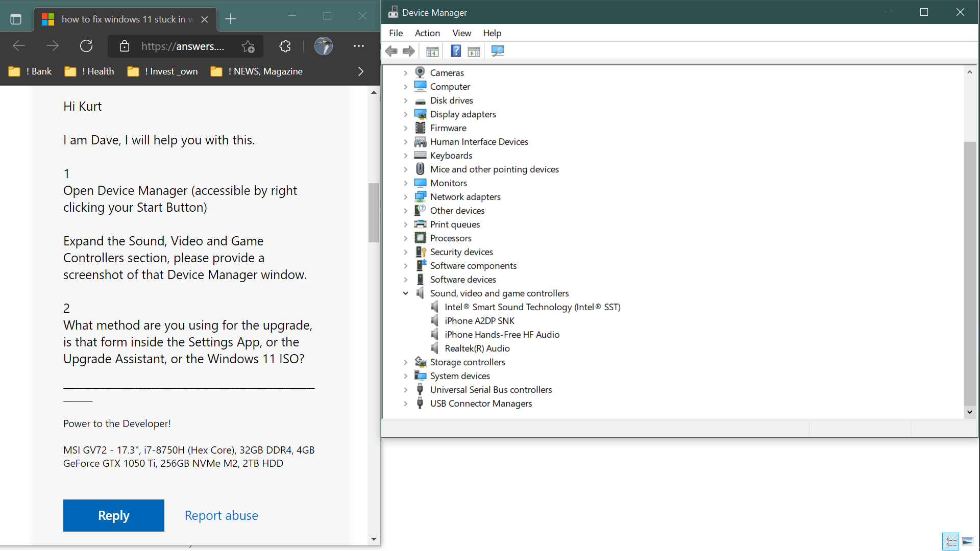Select the Realtek(R) Audio device

pyautogui.click(x=477, y=348)
